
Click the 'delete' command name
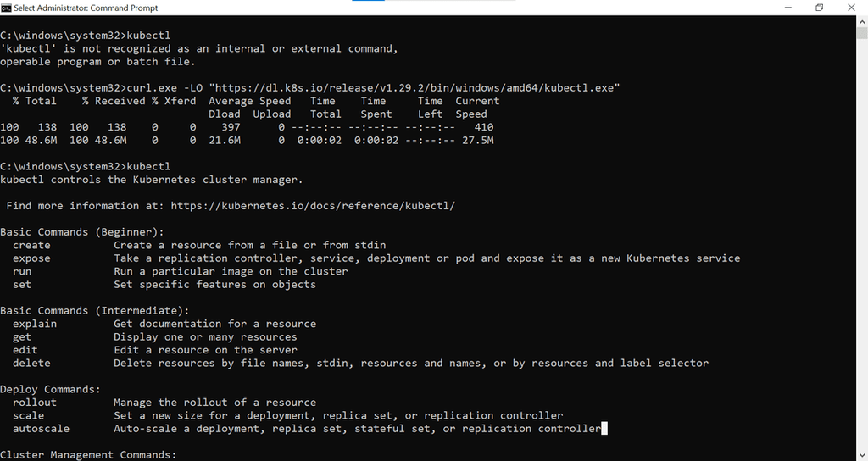click(x=31, y=363)
